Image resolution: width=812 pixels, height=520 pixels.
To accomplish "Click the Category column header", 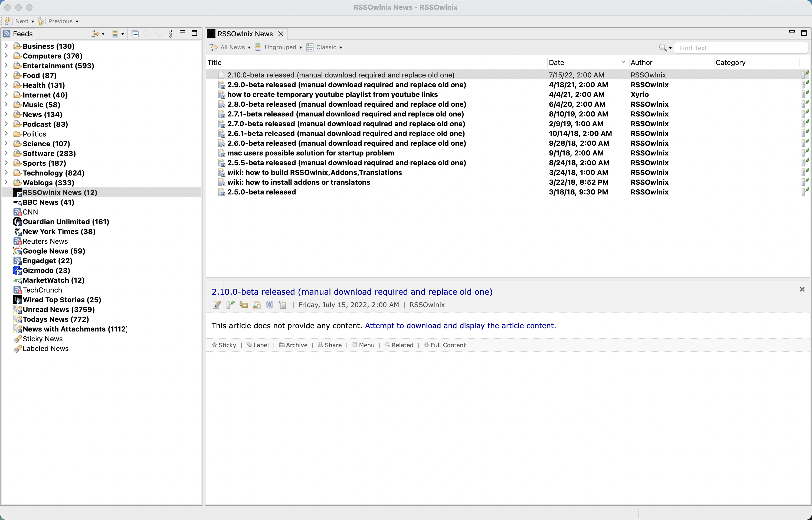I will click(x=757, y=63).
